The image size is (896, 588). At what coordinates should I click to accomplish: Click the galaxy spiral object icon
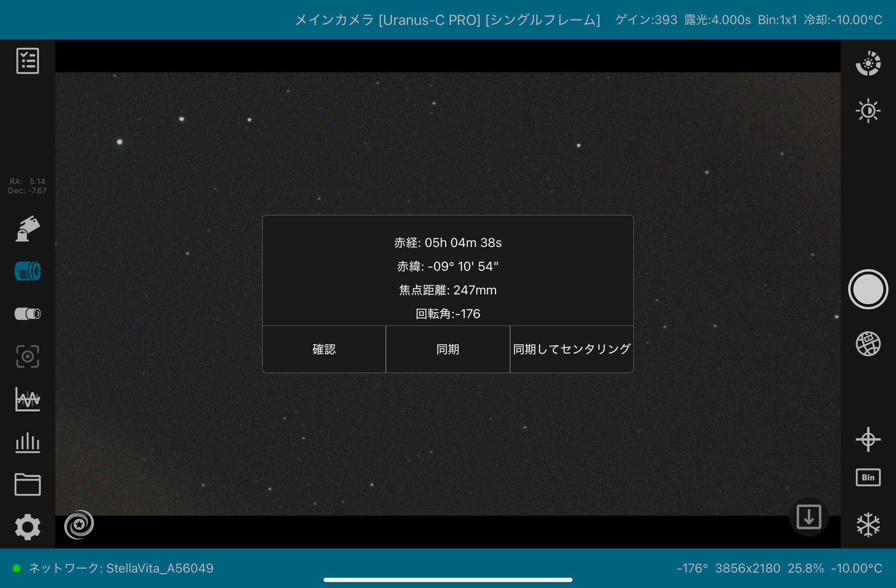[79, 524]
